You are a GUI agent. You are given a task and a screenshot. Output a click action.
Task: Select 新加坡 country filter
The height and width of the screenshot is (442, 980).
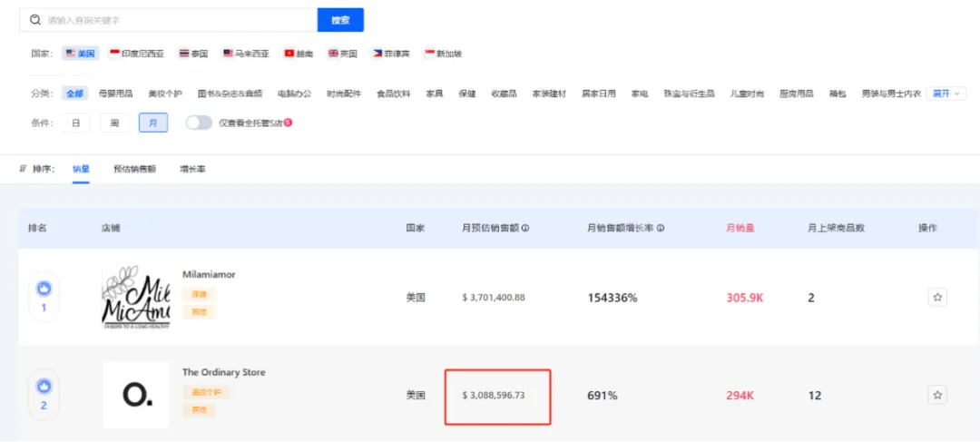pos(443,54)
